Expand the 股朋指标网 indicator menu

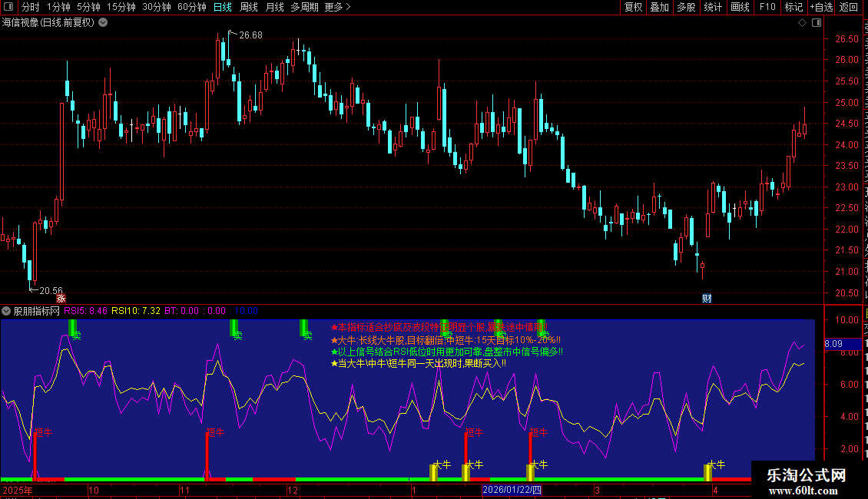pos(6,311)
